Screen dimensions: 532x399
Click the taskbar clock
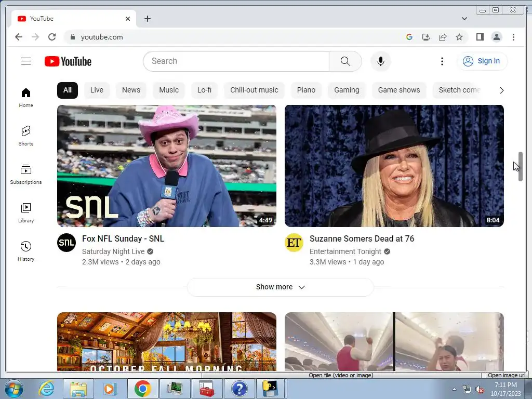point(506,389)
